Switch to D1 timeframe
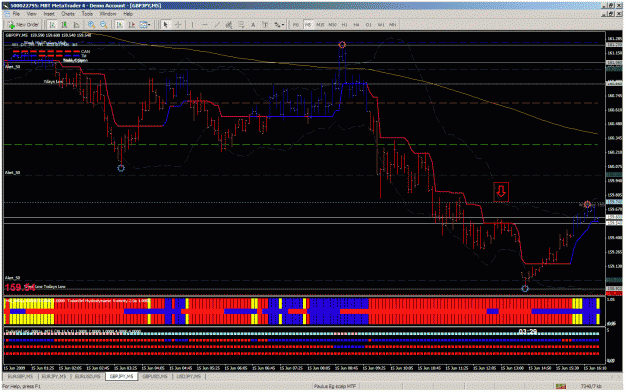 pos(368,25)
